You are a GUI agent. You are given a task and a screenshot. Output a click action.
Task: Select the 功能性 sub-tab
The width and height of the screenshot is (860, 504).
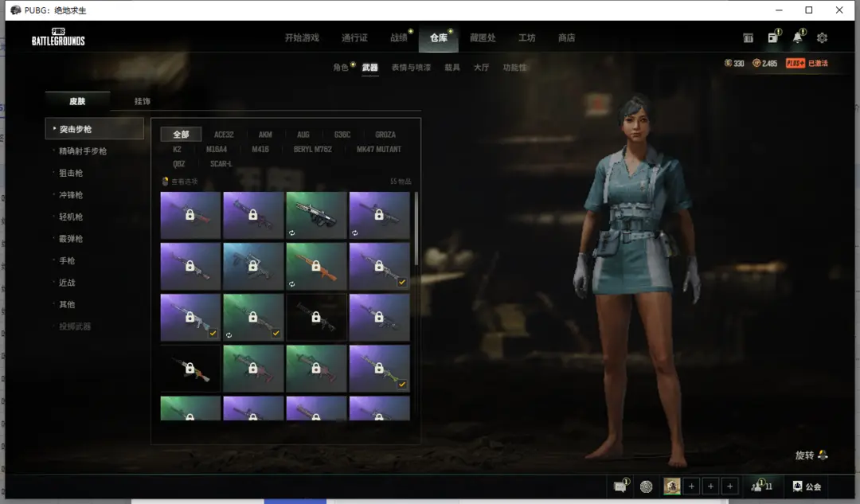pyautogui.click(x=514, y=68)
